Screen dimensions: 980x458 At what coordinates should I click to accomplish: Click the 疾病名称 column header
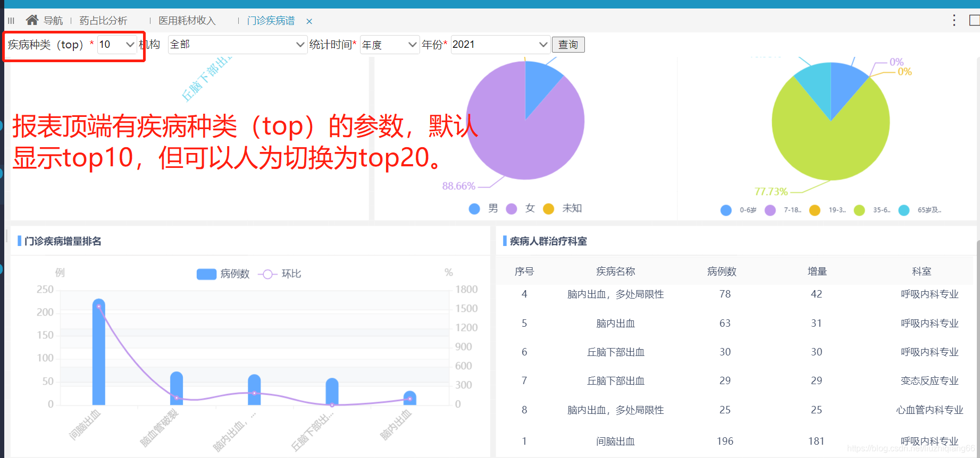pyautogui.click(x=616, y=272)
